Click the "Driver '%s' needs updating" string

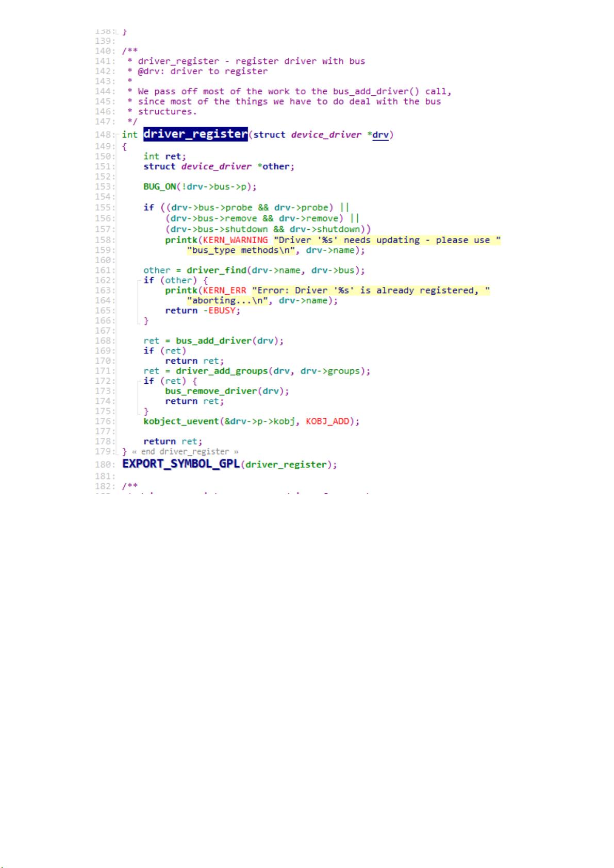(x=387, y=240)
